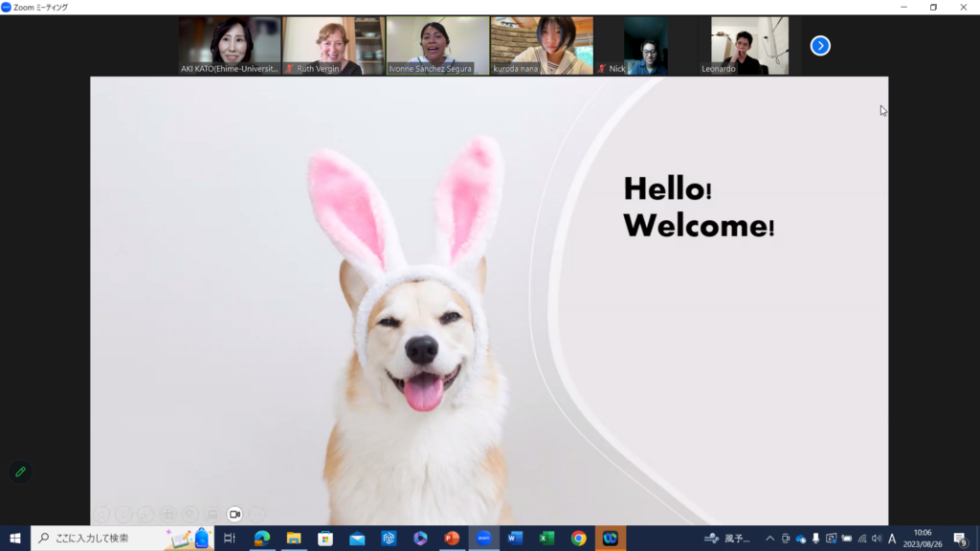Open the Webex app on the taskbar
The height and width of the screenshot is (551, 980).
tap(610, 538)
